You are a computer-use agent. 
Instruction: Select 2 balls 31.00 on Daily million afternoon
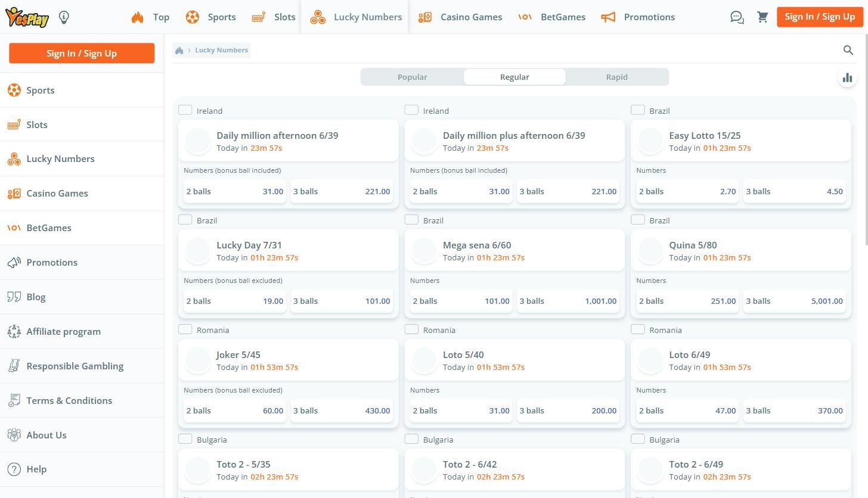[x=235, y=191]
